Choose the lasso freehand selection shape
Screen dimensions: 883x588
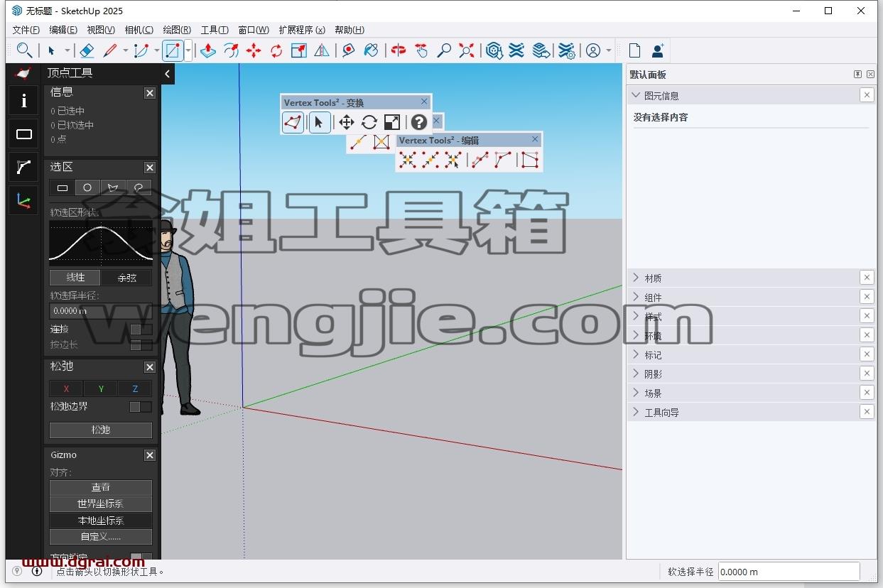139,187
